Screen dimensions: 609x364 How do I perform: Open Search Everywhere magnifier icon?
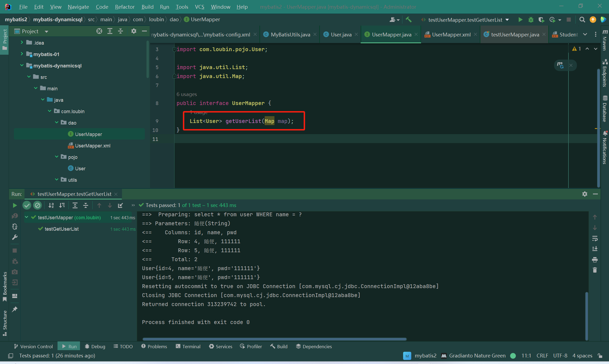(x=582, y=20)
